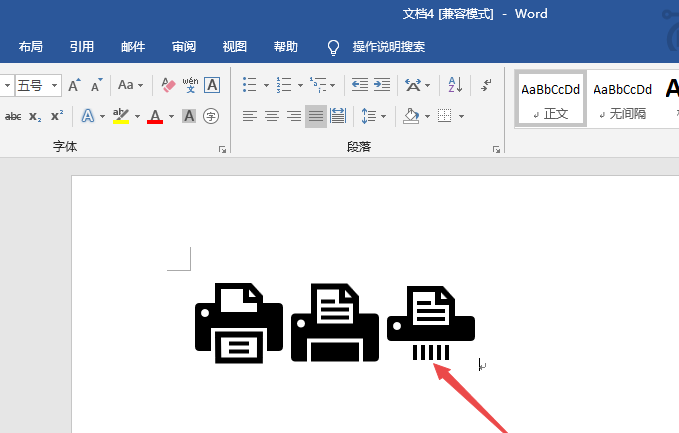Apply paragraph shading paint bucket
Image resolution: width=679 pixels, height=433 pixels.
click(411, 116)
